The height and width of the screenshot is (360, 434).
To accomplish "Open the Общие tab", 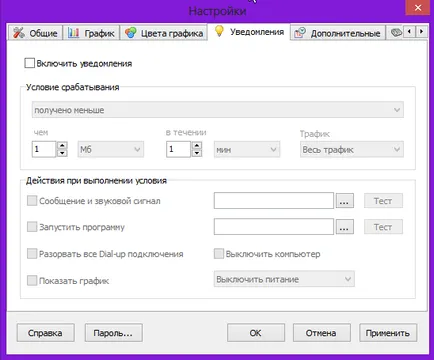I will 35,33.
